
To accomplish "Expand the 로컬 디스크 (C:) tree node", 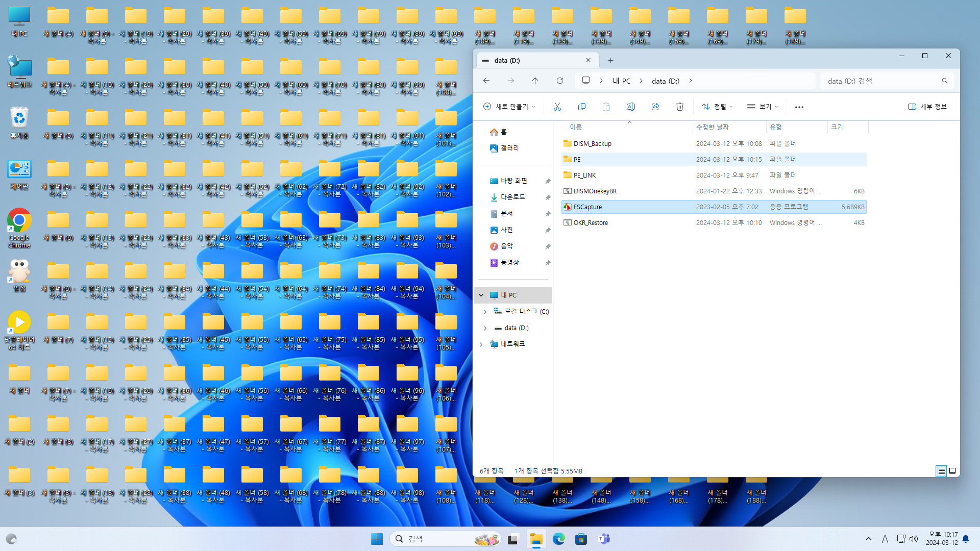I will pyautogui.click(x=485, y=312).
